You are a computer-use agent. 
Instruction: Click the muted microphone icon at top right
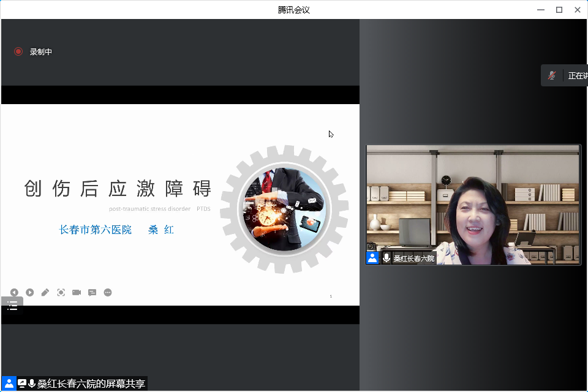tap(552, 75)
